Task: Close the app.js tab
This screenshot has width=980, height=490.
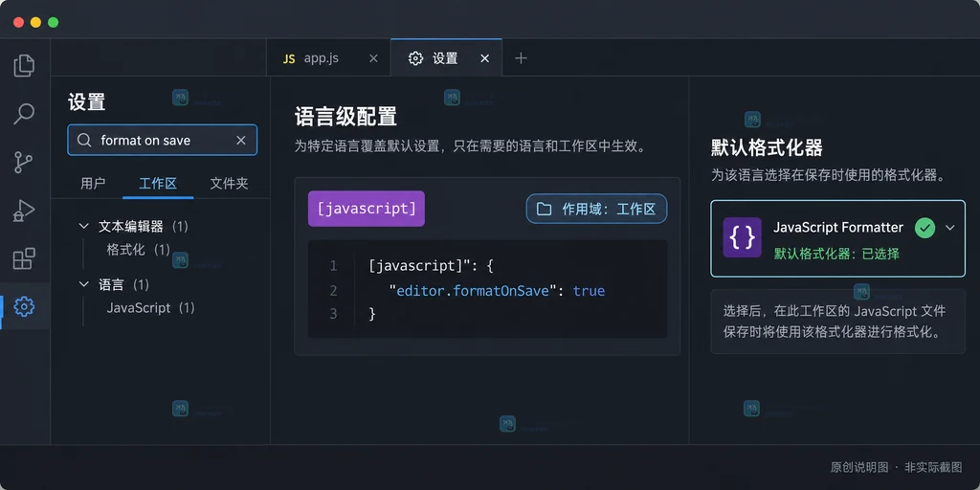Action: pos(373,58)
